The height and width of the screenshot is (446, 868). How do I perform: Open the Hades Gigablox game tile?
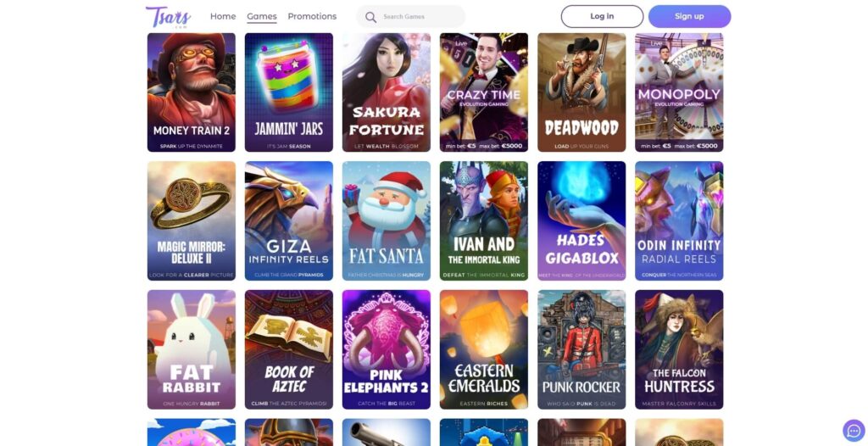[x=581, y=221]
